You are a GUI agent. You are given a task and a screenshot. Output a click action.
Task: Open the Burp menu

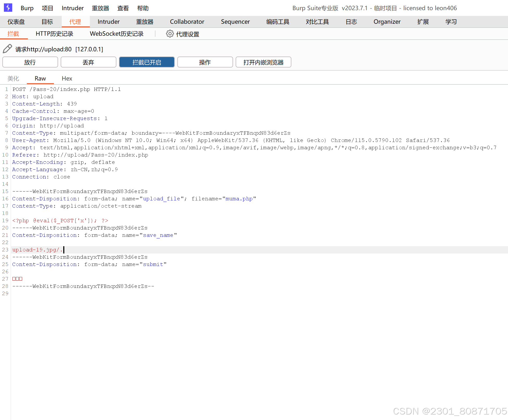[x=27, y=8]
